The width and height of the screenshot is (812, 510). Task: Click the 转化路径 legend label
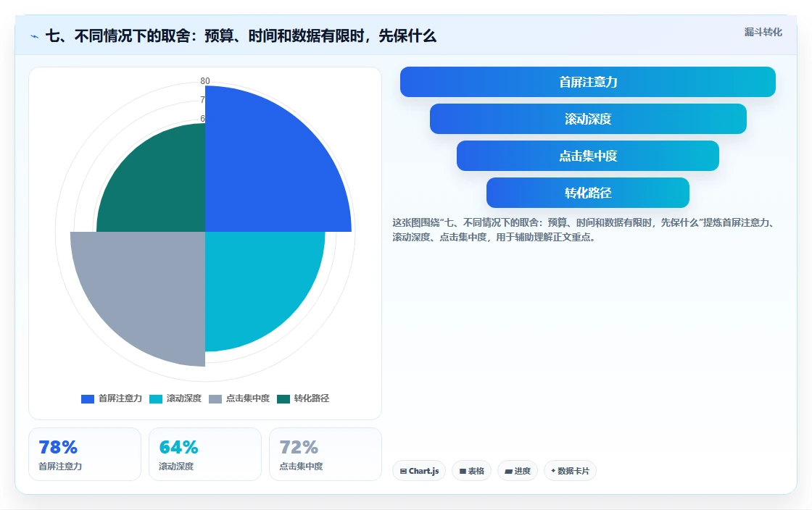pos(311,398)
